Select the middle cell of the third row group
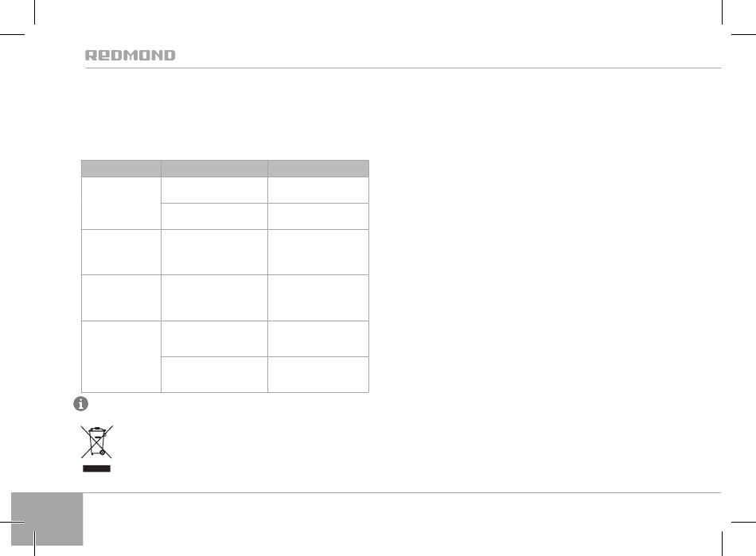This screenshot has width=756, height=556. (x=214, y=297)
